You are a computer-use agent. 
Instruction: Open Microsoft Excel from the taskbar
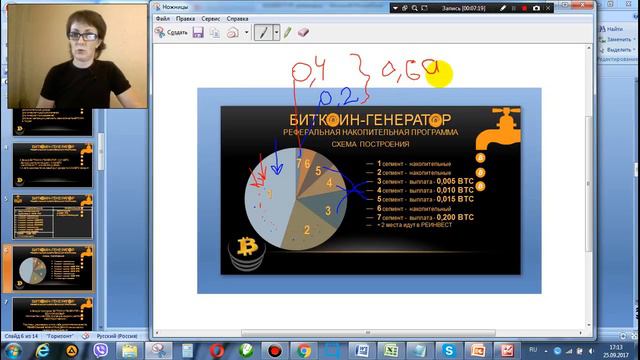391,351
